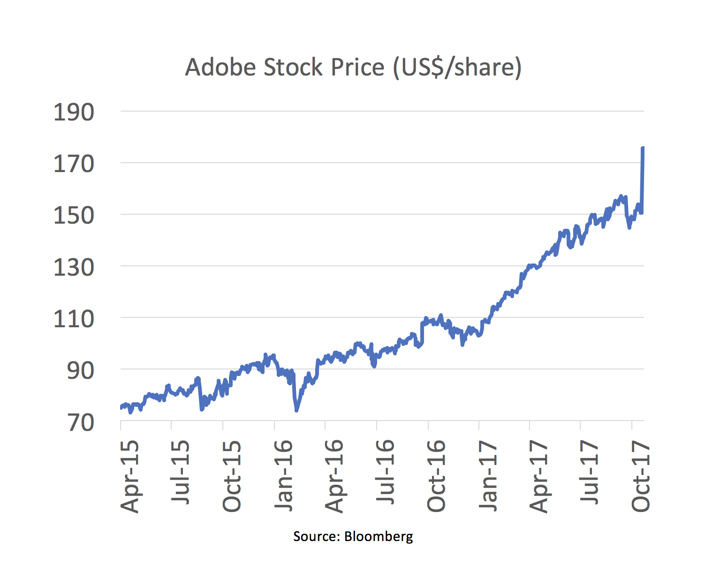Screen dimensions: 728x572
Task: Click the Apr-15 x-axis label
Action: pos(130,476)
